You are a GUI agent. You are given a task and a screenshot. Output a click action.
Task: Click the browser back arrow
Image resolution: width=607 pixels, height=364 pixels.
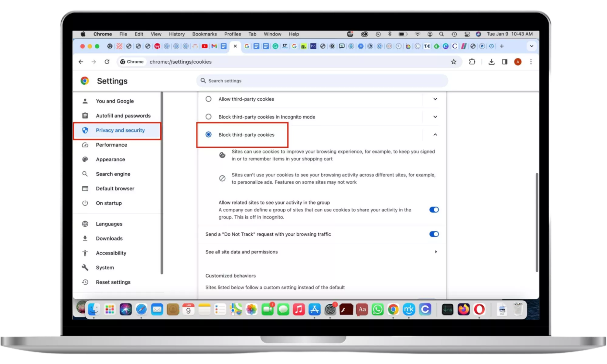[x=81, y=62]
